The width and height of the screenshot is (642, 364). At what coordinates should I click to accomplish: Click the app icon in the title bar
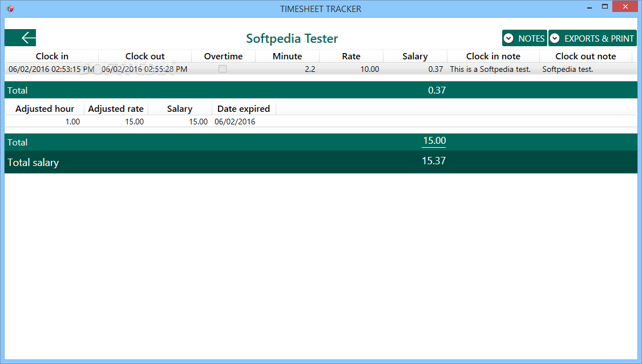tap(10, 9)
